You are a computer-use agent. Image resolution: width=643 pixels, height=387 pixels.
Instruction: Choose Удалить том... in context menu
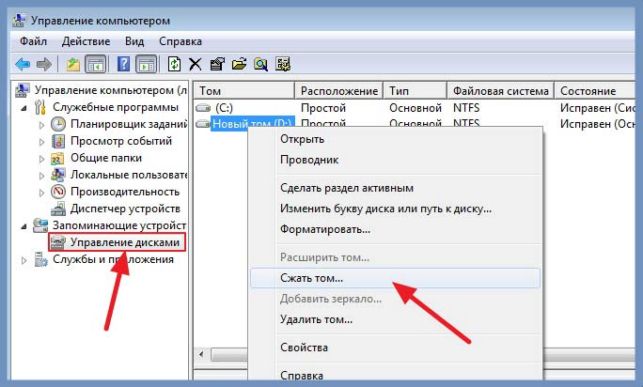(x=396, y=319)
